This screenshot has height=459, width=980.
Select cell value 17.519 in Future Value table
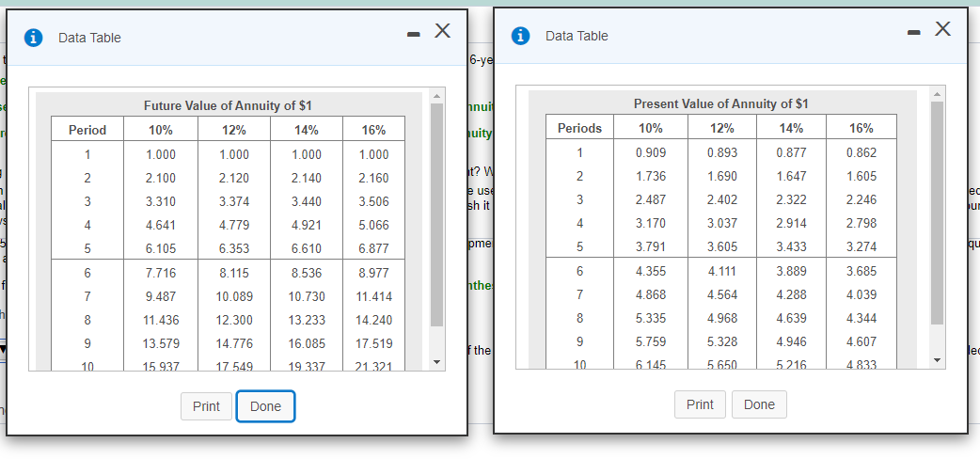click(373, 344)
